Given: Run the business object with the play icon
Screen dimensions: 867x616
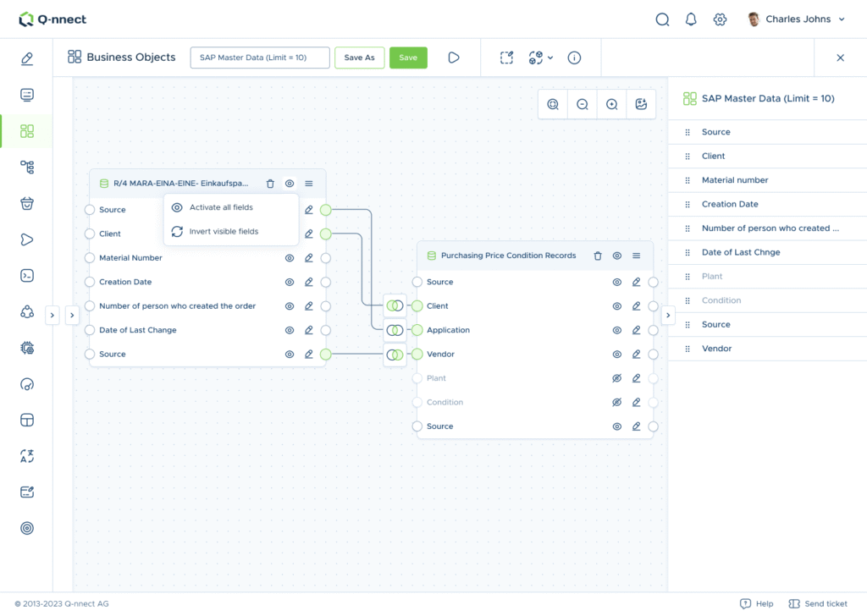Looking at the screenshot, I should (454, 58).
